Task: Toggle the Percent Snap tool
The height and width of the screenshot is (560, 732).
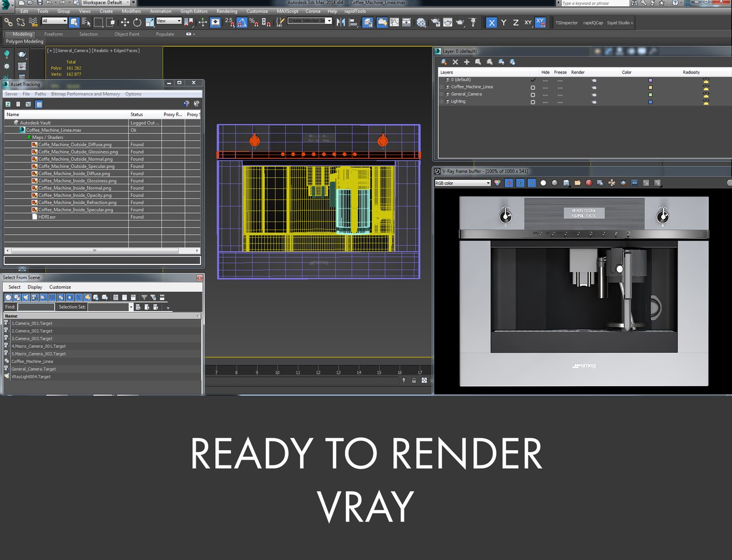Action: click(254, 22)
